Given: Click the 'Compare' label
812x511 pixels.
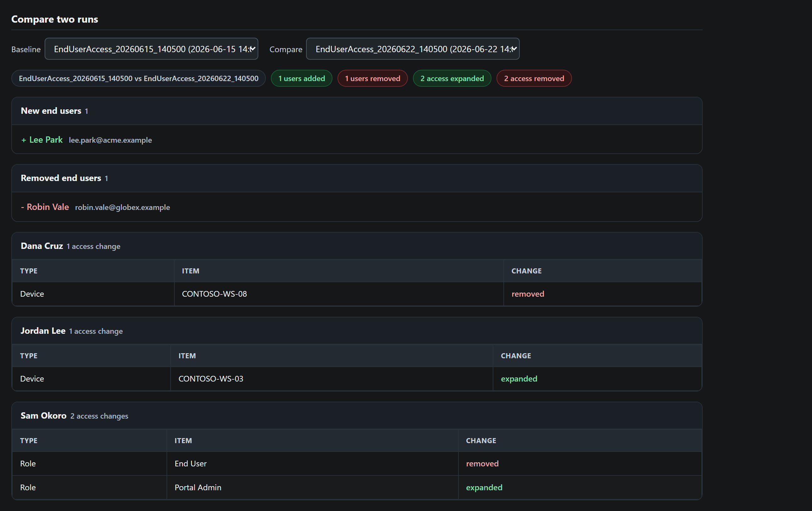Looking at the screenshot, I should (286, 49).
